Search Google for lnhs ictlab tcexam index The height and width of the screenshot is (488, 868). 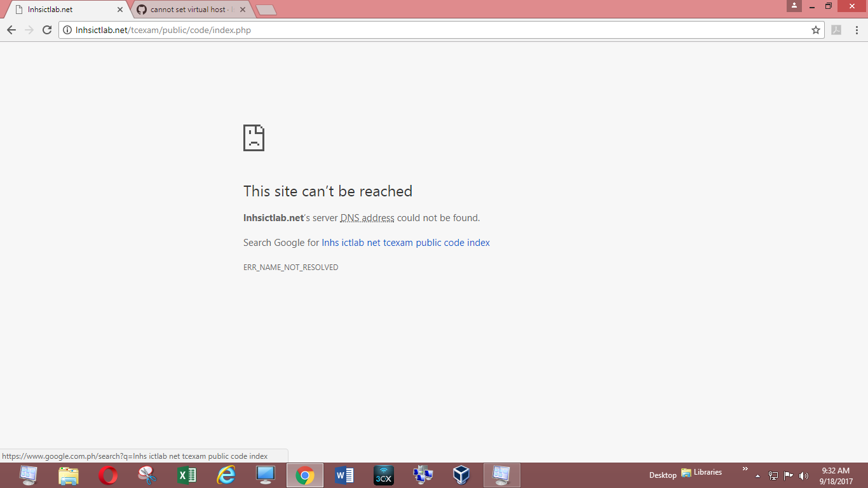405,242
